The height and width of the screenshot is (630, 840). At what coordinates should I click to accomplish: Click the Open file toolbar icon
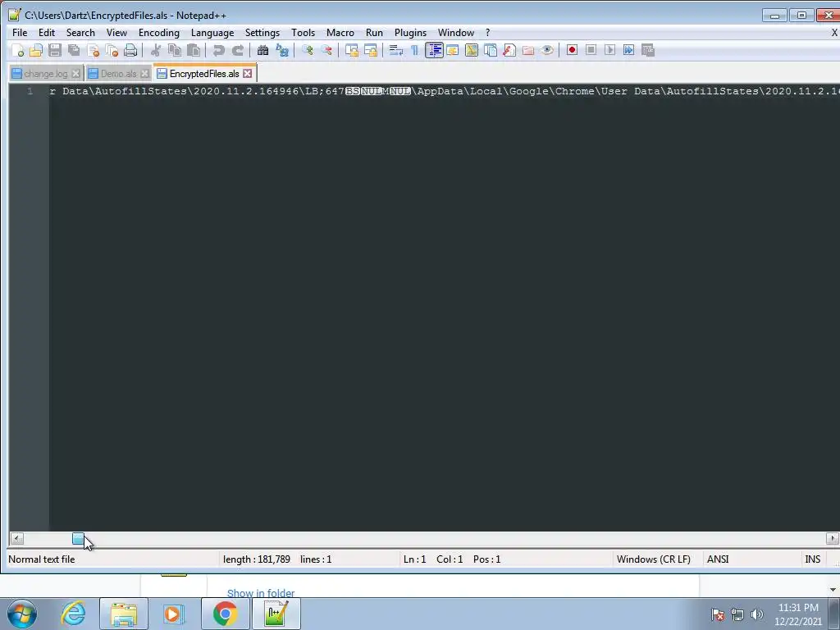[x=36, y=50]
